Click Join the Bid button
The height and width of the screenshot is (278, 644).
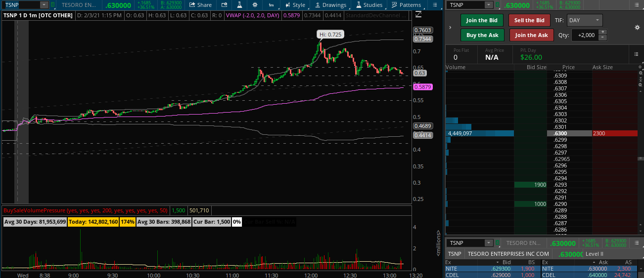point(482,20)
